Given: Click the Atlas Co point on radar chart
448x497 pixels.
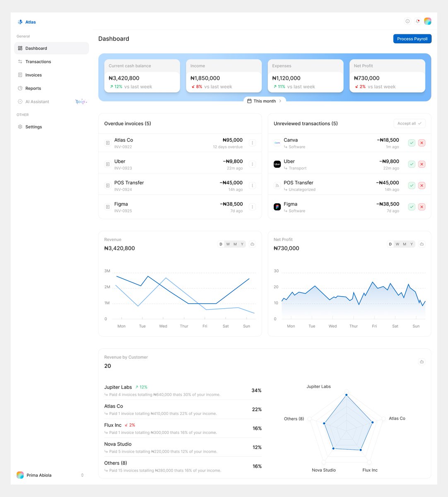Looking at the screenshot, I should point(373,422).
